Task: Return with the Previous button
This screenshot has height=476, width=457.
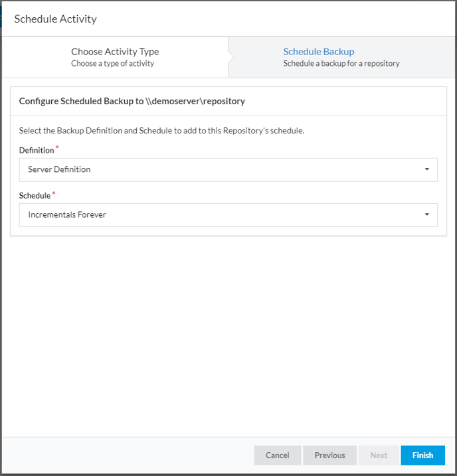Action: 329,455
